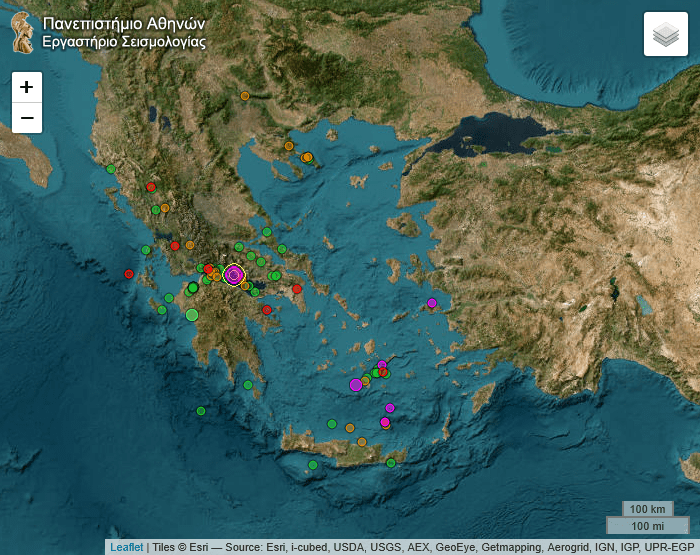The image size is (700, 555).
Task: Select the large light-green marker west of Peloponnese
Action: pos(192,315)
